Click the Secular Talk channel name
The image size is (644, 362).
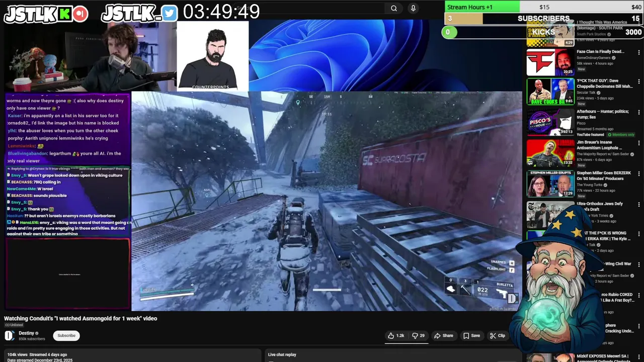point(586,93)
